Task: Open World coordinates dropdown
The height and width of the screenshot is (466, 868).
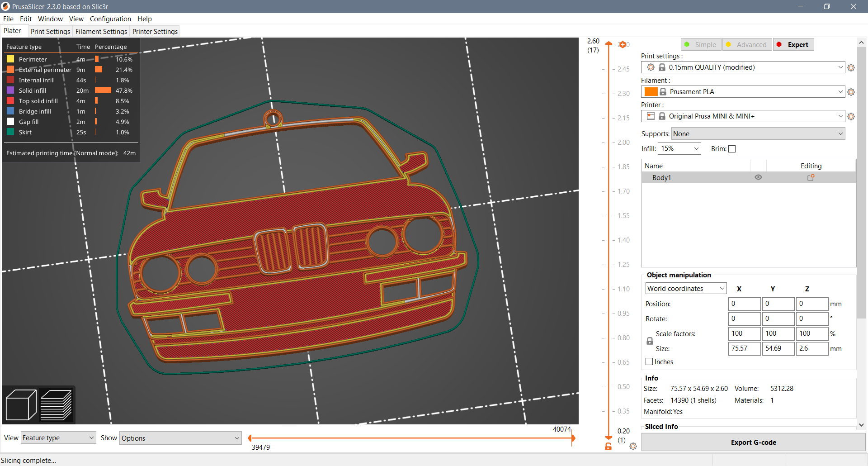Action: [x=686, y=289]
